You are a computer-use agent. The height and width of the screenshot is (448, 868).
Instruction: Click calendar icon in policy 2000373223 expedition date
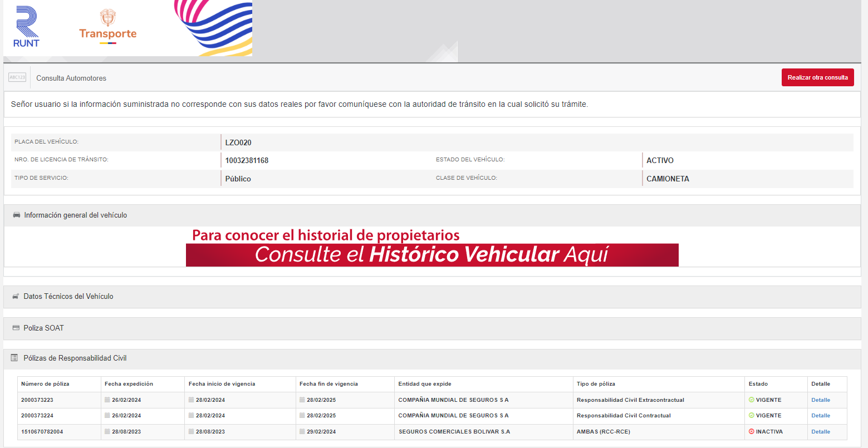point(107,400)
